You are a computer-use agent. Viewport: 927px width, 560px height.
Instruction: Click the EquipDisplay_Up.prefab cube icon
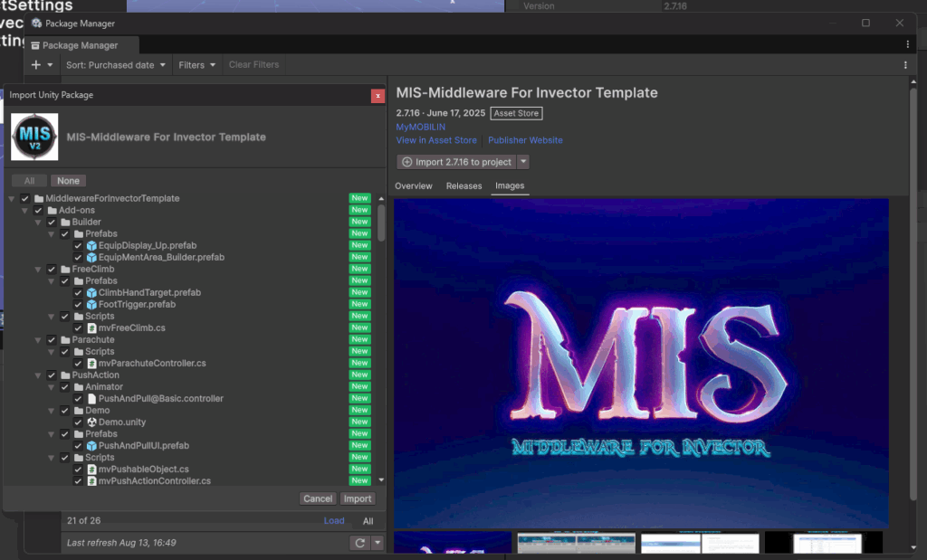pyautogui.click(x=91, y=246)
